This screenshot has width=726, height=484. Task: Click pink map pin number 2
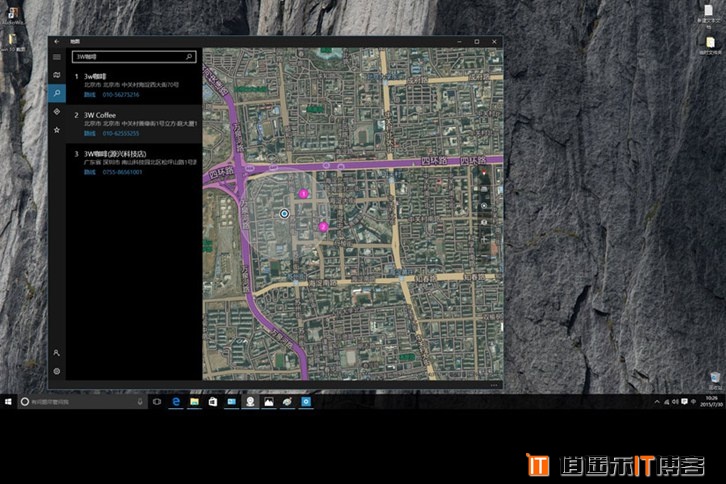(x=323, y=227)
